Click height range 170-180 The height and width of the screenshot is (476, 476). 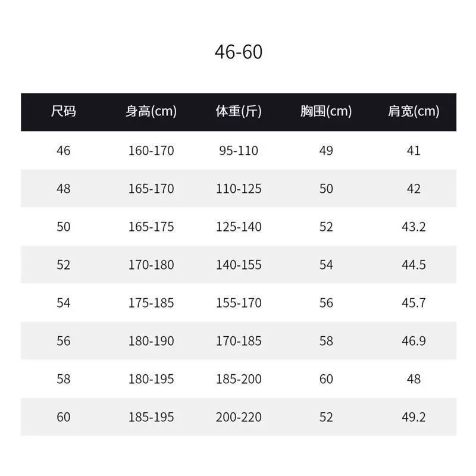(151, 265)
